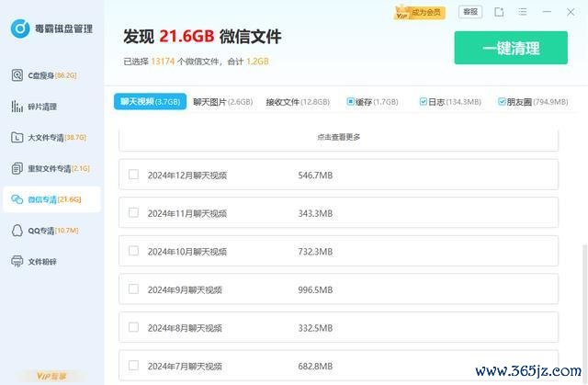Open QQ专清 penguin icon
This screenshot has height=385, width=588.
click(17, 231)
